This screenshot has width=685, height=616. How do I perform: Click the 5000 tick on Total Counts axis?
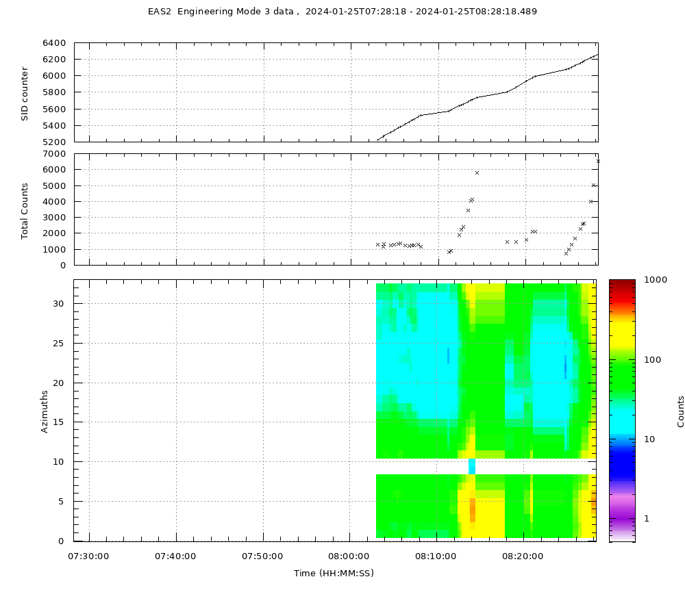[x=54, y=186]
